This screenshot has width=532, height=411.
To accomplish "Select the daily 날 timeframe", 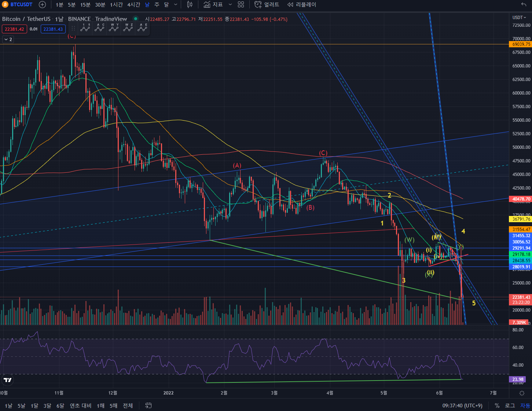I will pyautogui.click(x=147, y=5).
